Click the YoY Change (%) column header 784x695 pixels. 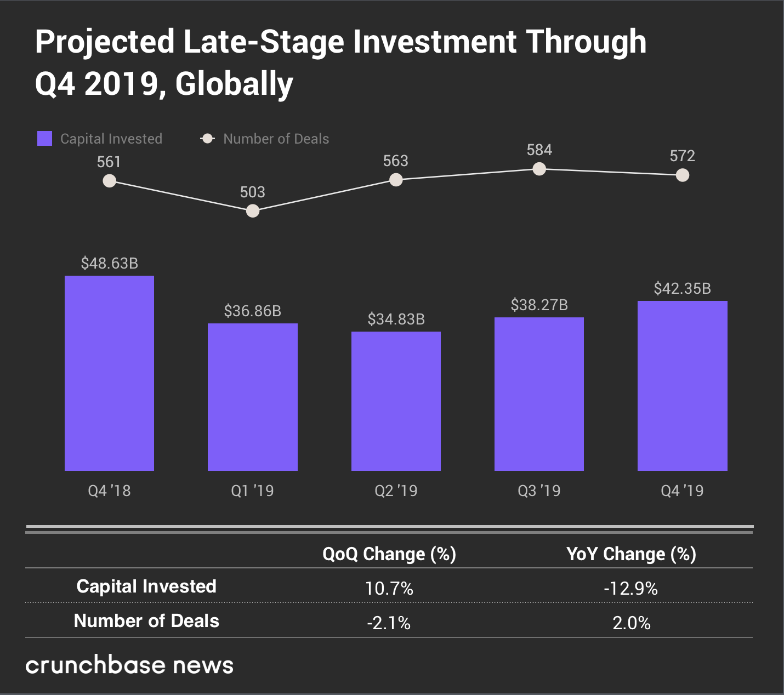pyautogui.click(x=631, y=554)
